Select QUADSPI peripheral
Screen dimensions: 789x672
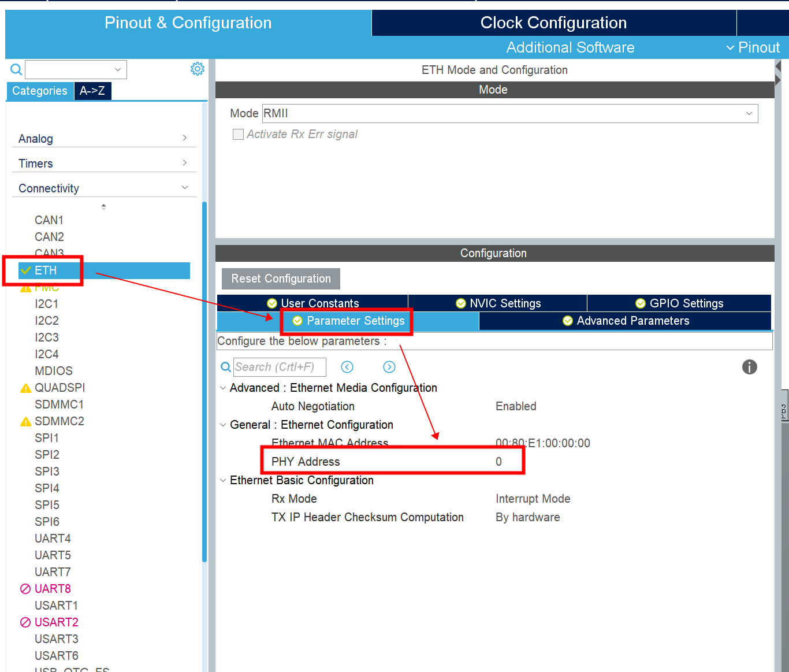(x=59, y=388)
